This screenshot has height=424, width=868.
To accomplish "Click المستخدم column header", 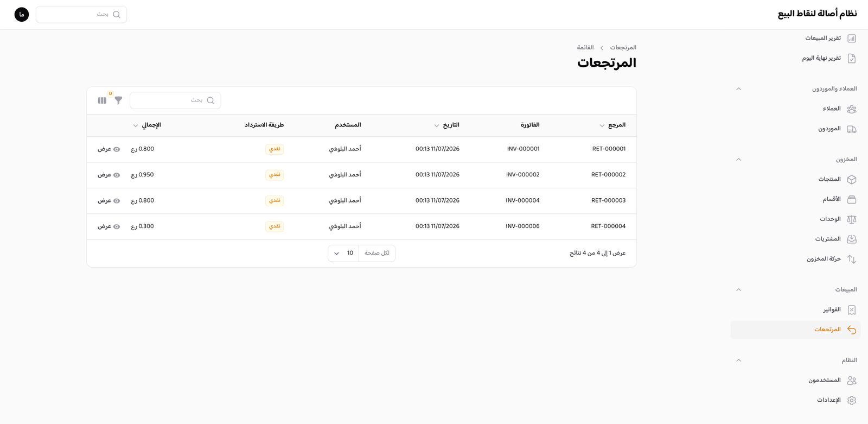I will (x=348, y=125).
